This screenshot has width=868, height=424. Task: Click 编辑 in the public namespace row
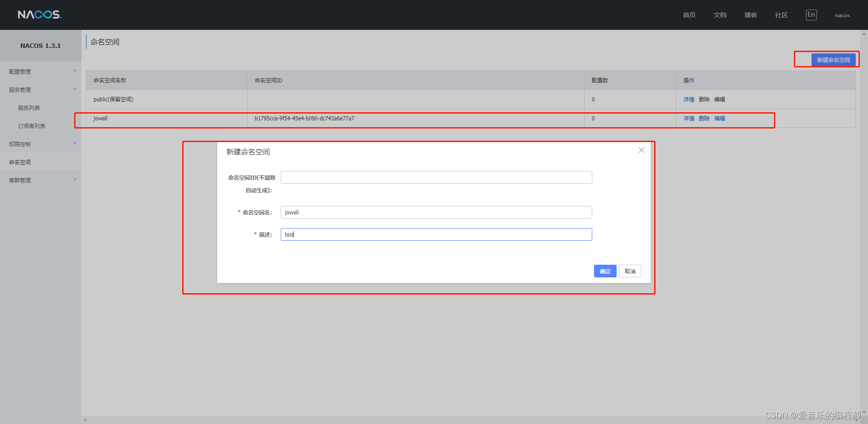[x=719, y=100]
